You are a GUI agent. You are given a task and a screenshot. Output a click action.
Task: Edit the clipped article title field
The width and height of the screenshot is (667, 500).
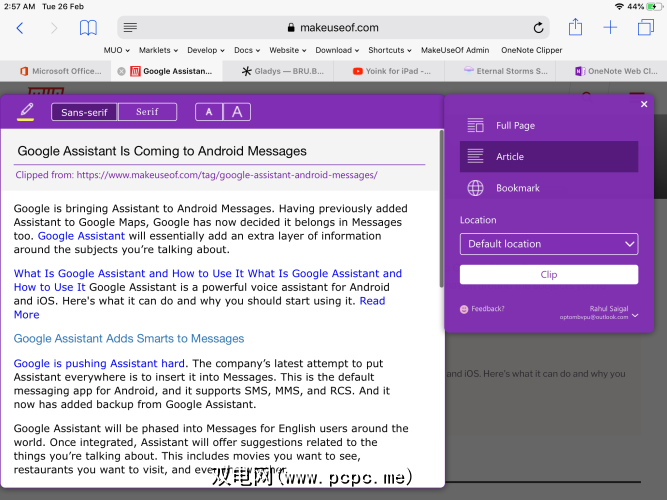(220, 151)
